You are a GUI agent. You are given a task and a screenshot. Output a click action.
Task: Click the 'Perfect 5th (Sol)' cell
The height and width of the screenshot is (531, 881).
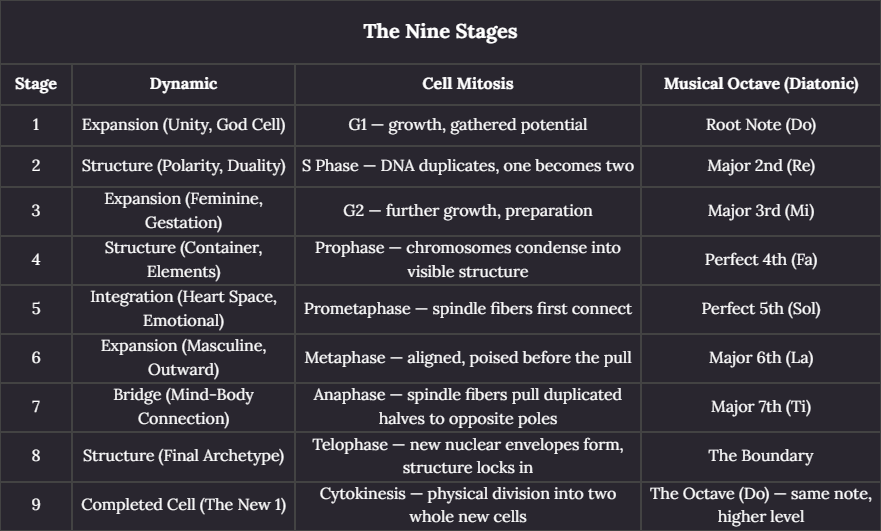[x=761, y=308]
